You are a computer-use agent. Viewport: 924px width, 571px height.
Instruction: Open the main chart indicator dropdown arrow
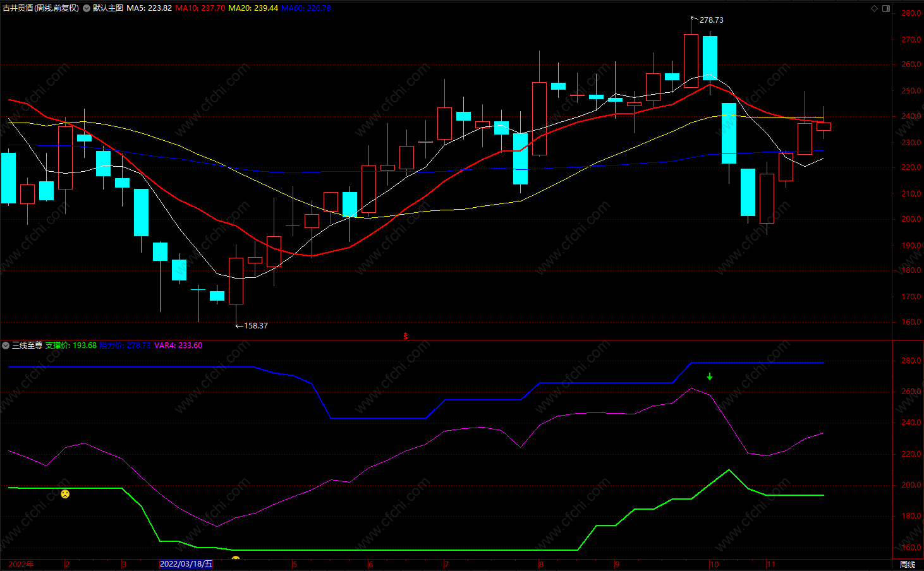click(x=86, y=8)
